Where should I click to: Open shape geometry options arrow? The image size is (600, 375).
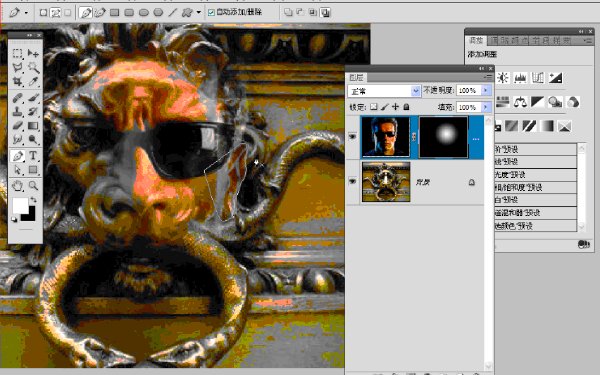pos(199,13)
